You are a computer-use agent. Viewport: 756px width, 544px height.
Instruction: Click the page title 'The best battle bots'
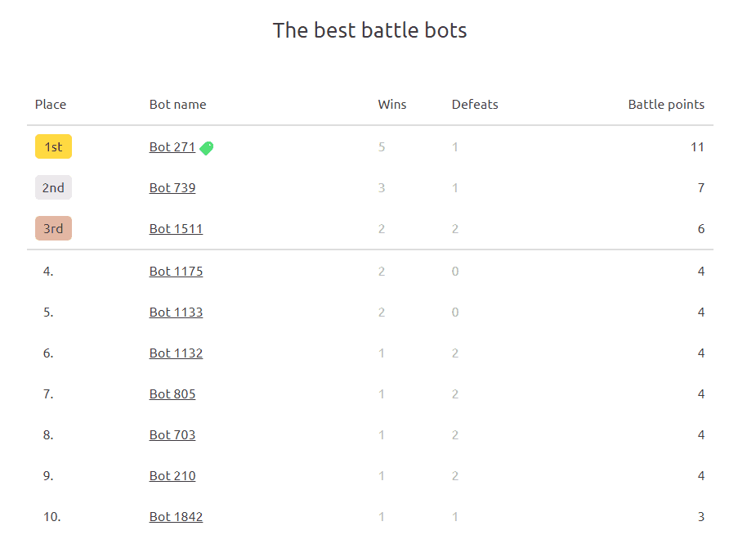(x=369, y=31)
